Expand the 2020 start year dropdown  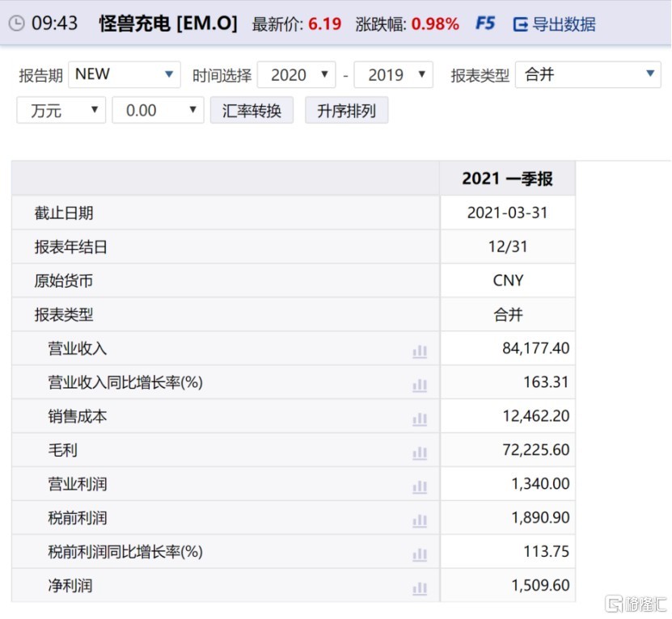tap(296, 75)
